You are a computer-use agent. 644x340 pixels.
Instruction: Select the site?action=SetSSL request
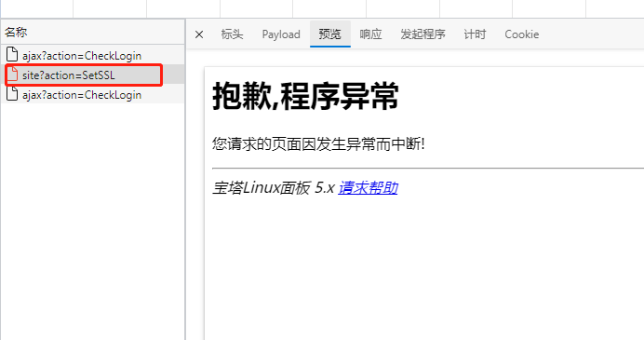(93, 75)
